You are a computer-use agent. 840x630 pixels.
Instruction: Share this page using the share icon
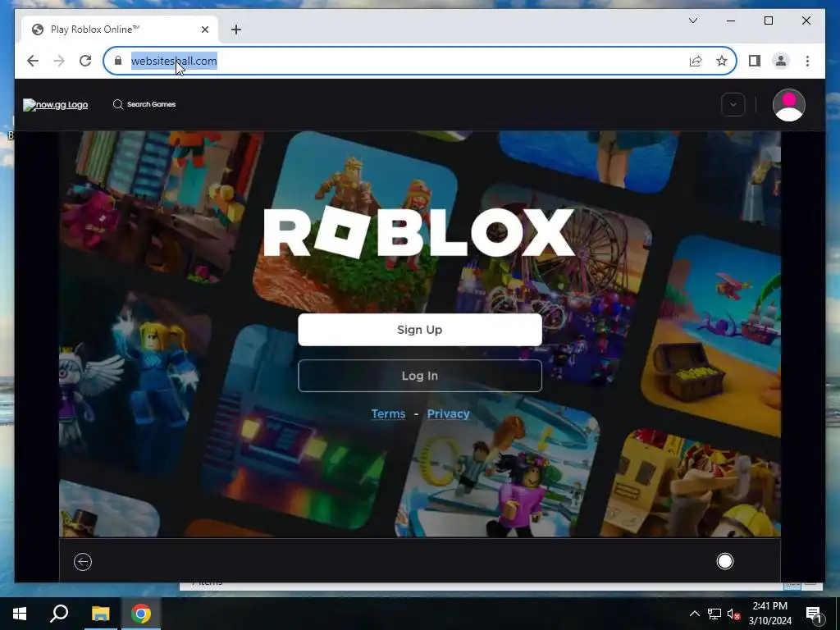click(x=696, y=61)
